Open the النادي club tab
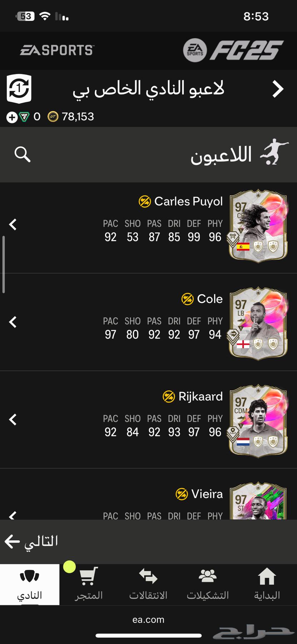 (x=30, y=584)
